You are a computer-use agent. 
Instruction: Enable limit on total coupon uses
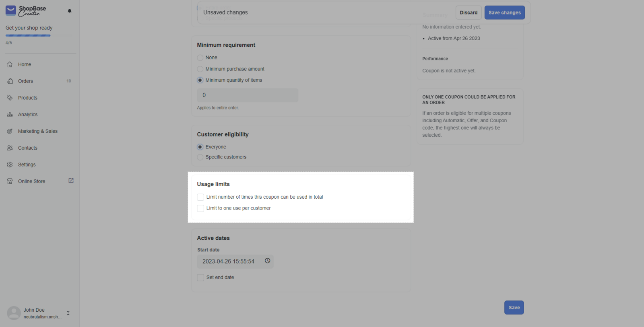click(200, 197)
